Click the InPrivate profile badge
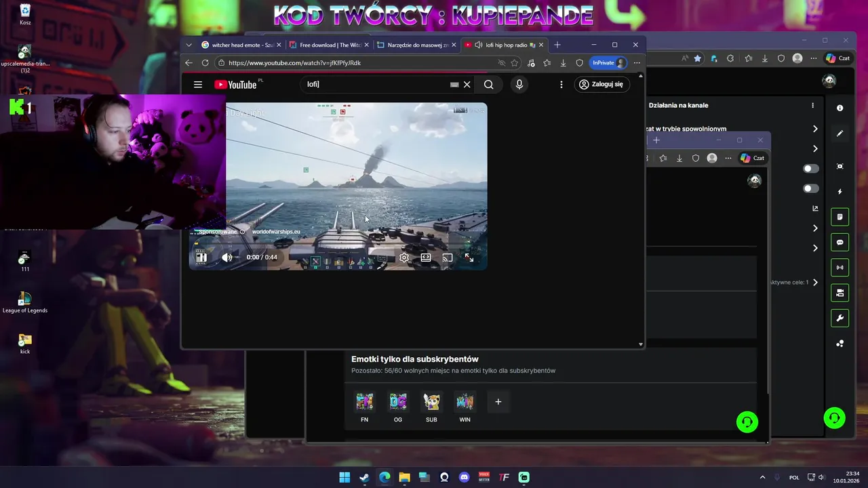868x488 pixels. pyautogui.click(x=608, y=63)
